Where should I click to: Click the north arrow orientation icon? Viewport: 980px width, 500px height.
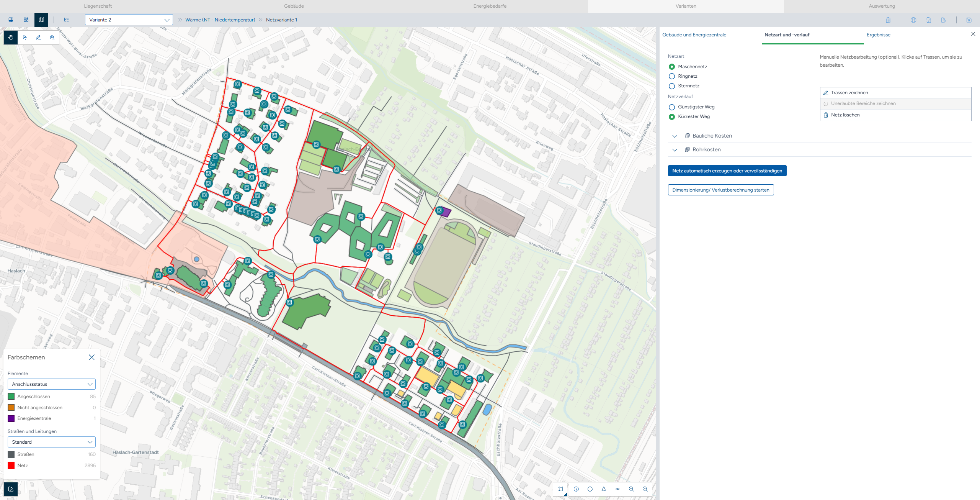(604, 489)
